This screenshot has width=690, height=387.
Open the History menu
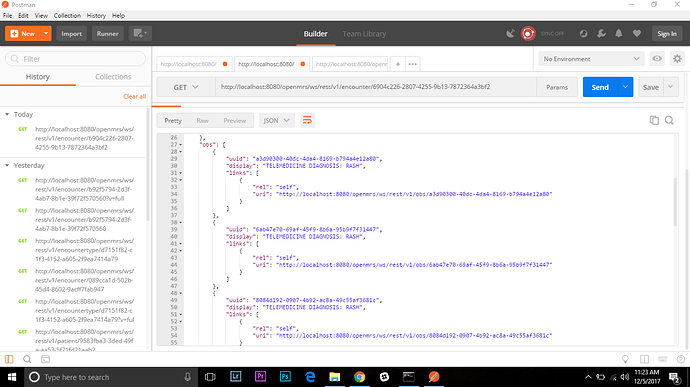point(96,15)
